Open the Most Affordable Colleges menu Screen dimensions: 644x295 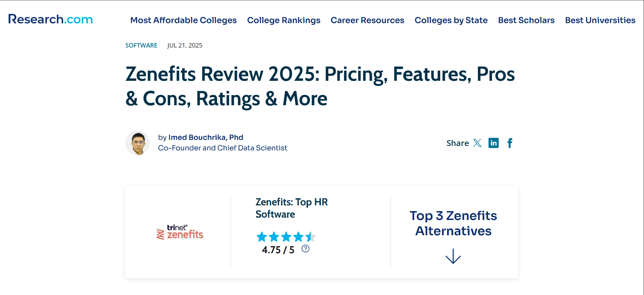183,20
